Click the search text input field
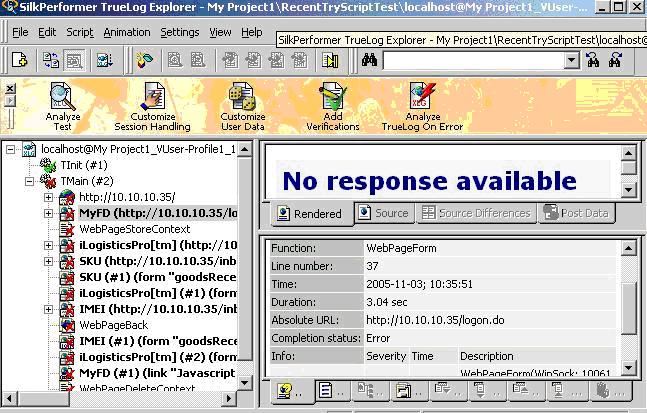647x413 pixels. 474,61
